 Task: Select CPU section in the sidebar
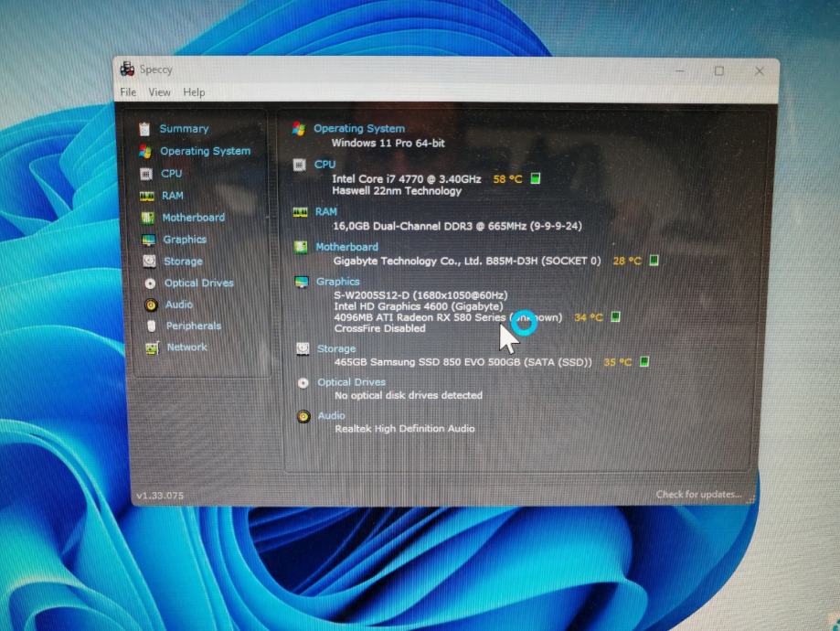(172, 174)
